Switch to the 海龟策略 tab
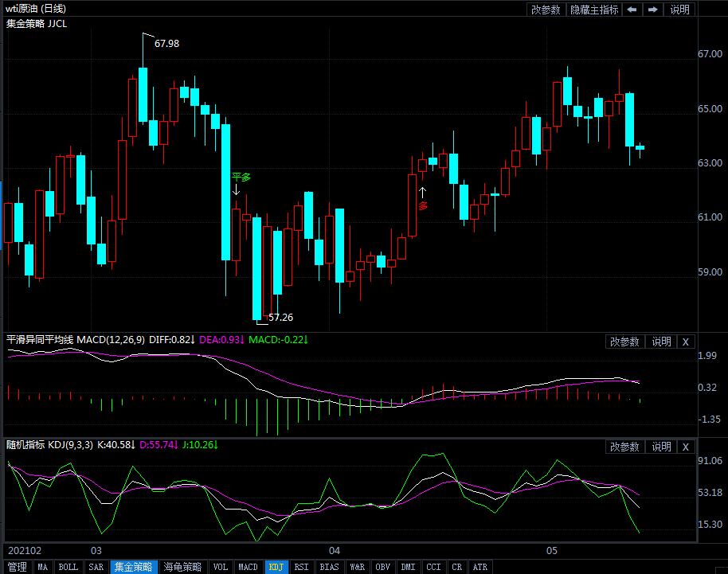 click(182, 567)
